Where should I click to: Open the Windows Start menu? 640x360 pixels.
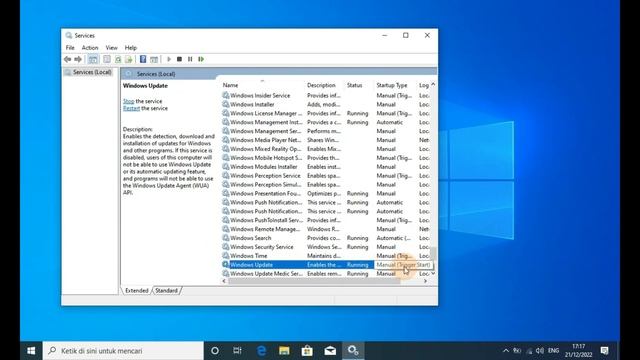click(31, 351)
